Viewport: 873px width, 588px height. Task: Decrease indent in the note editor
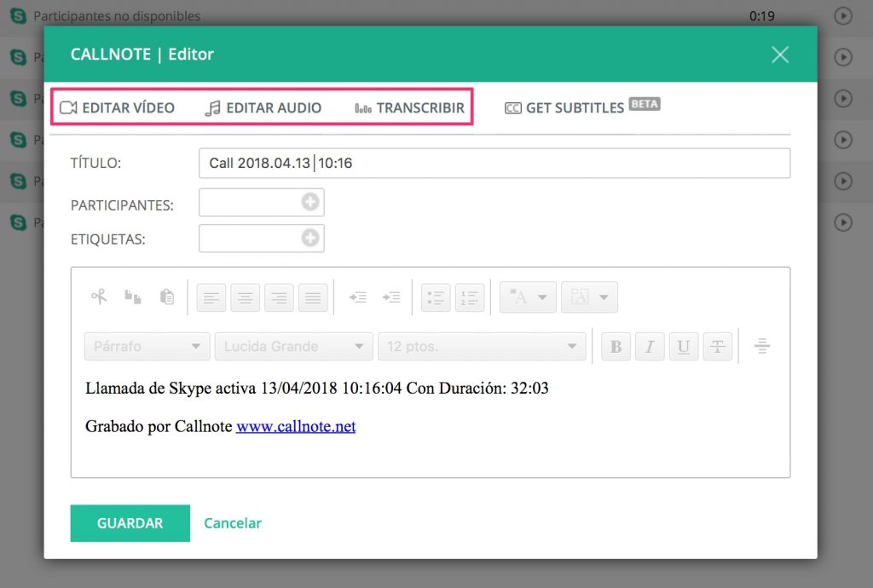[x=358, y=297]
